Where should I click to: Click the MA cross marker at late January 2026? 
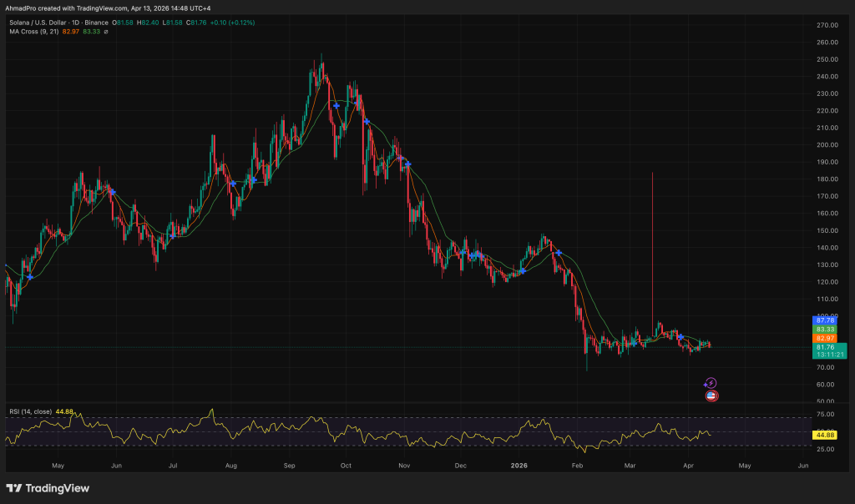559,252
